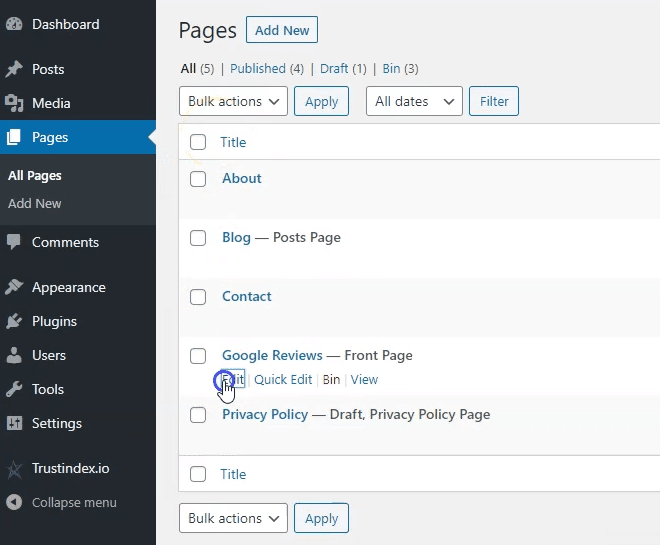Open the Google Reviews title link
660x545 pixels.
pyautogui.click(x=272, y=355)
